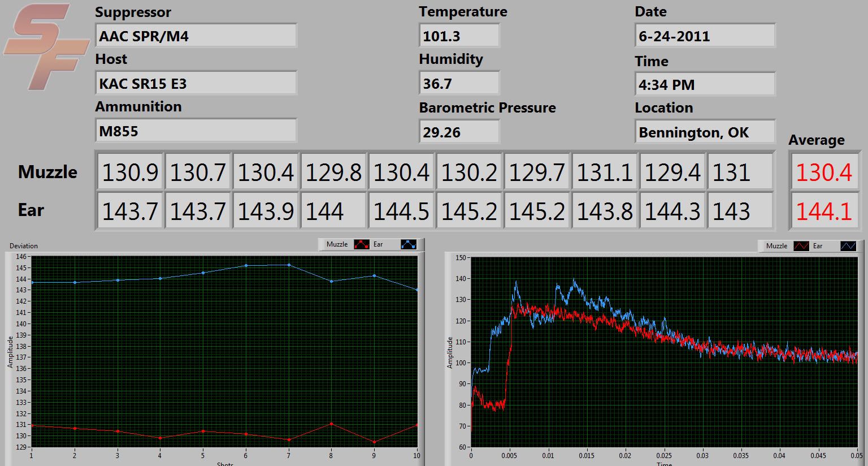The image size is (868, 466).
Task: Click the Muzzle average value 130.4
Action: pos(824,172)
